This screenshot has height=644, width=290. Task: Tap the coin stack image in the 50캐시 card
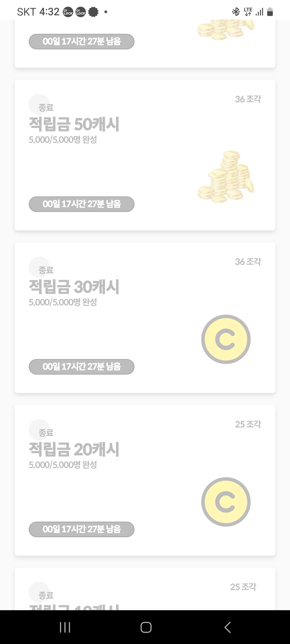(x=226, y=177)
